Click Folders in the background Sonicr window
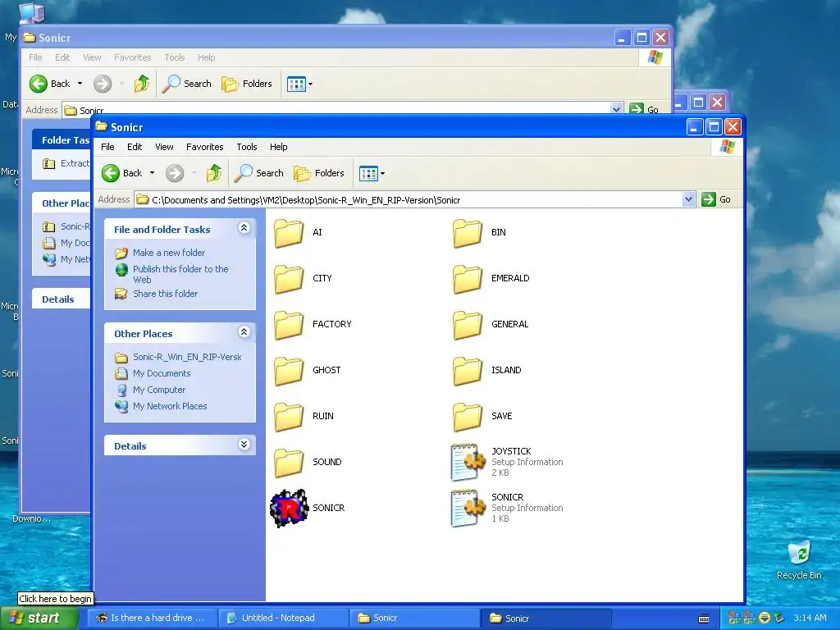 (247, 84)
